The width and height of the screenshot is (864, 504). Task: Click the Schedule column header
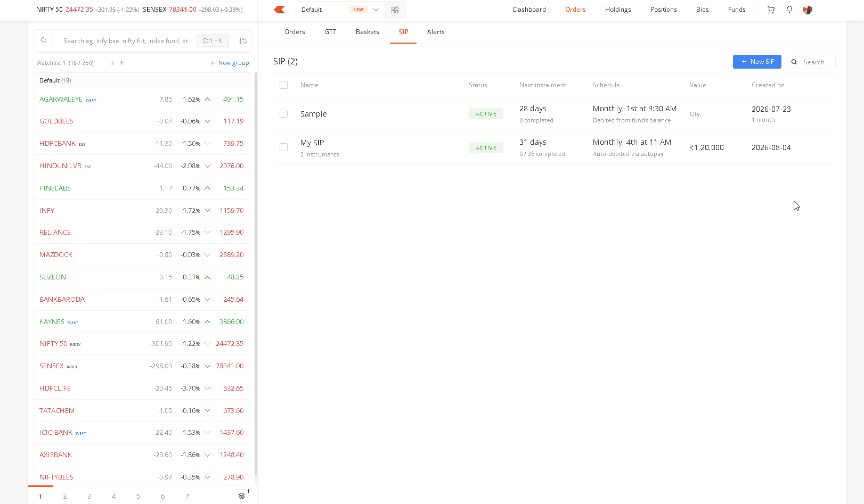click(x=606, y=85)
